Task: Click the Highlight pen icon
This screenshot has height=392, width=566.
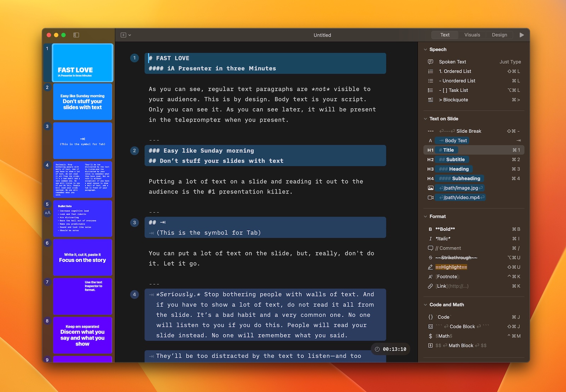Action: point(431,267)
